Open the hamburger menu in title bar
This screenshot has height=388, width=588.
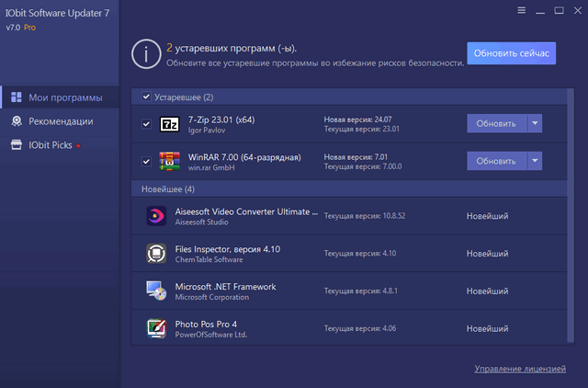click(522, 11)
